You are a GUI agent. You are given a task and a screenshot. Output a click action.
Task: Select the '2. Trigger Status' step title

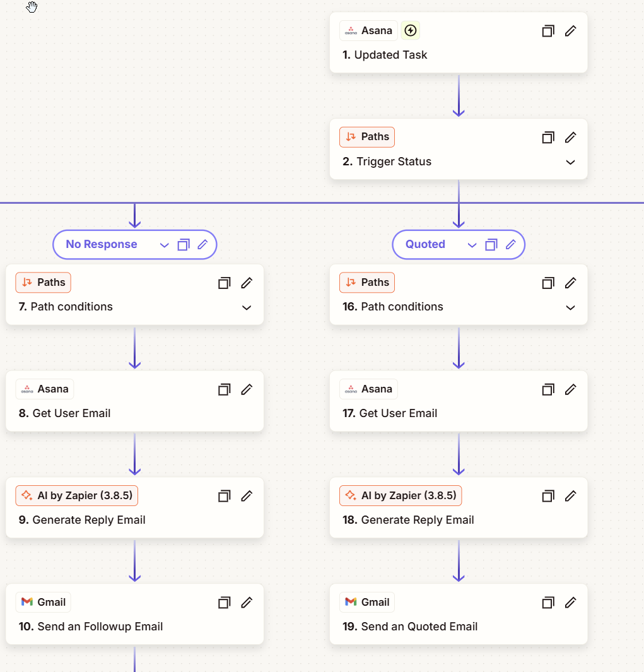[x=387, y=162]
